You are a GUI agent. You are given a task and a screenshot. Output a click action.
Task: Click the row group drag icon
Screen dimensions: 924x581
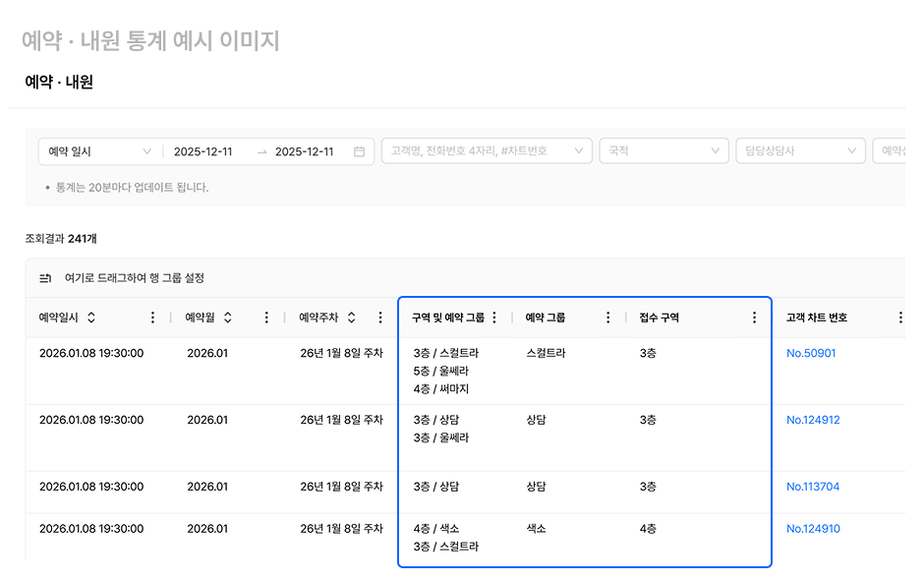tap(45, 278)
